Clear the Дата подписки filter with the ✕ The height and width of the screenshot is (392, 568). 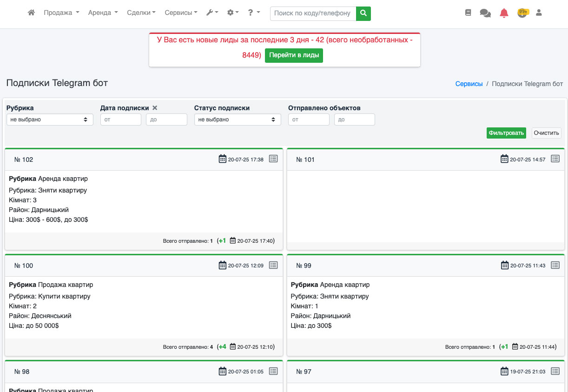click(x=155, y=108)
